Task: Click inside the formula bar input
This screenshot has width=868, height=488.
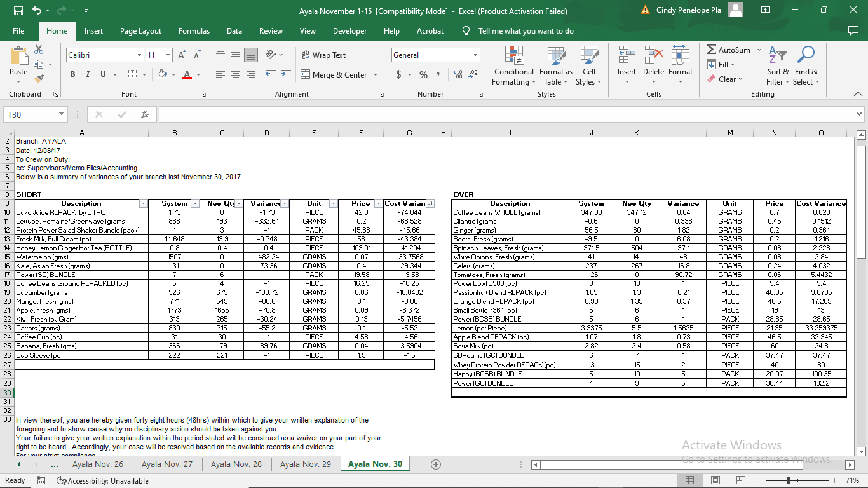Action: [x=506, y=114]
